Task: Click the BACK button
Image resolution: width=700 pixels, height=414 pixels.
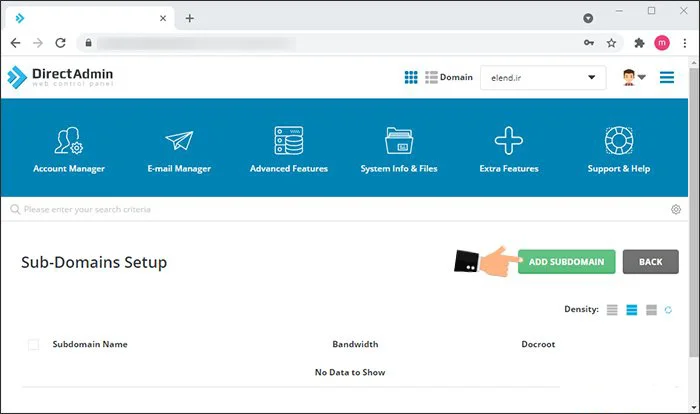Action: click(x=650, y=262)
